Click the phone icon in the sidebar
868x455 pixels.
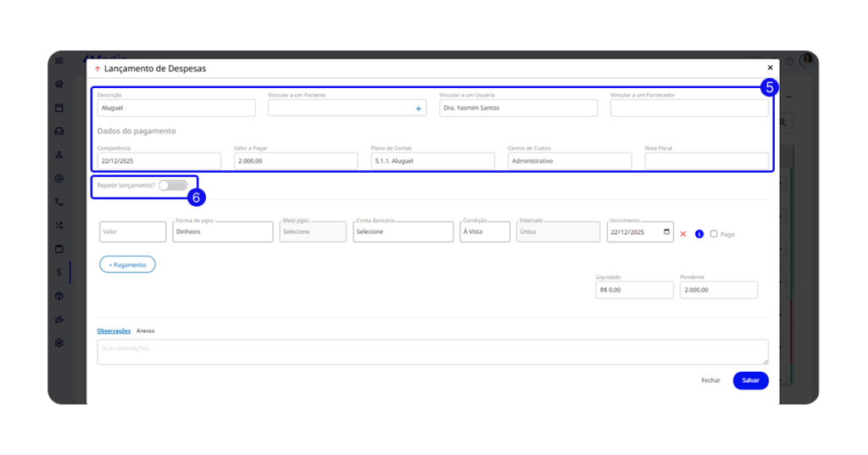(59, 202)
